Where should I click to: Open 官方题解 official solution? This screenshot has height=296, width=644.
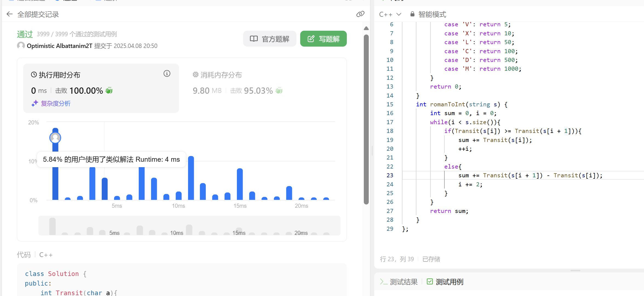tap(269, 39)
